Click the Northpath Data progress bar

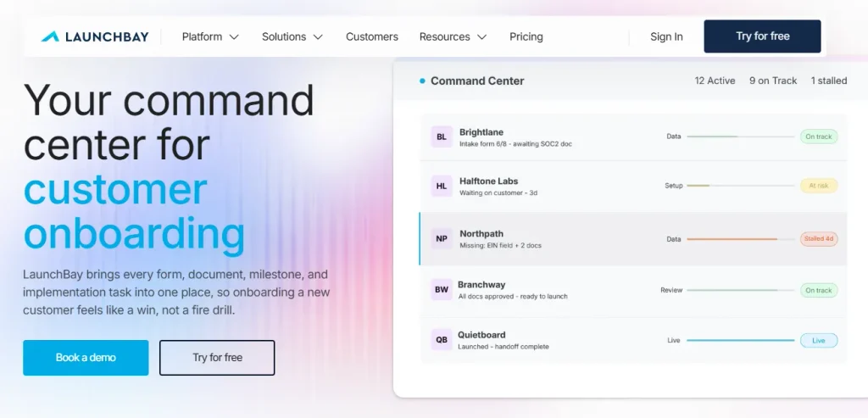[x=740, y=239]
